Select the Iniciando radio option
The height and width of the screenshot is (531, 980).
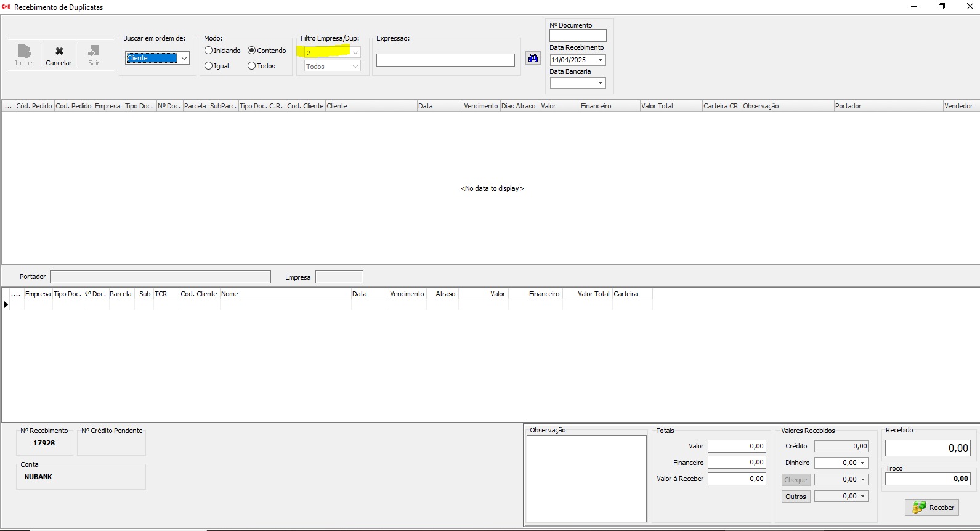(x=209, y=51)
